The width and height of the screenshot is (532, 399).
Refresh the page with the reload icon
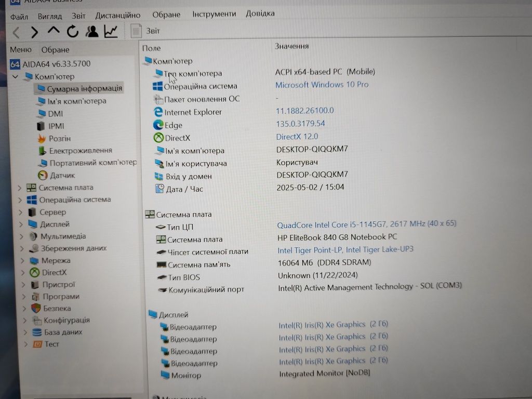click(72, 31)
